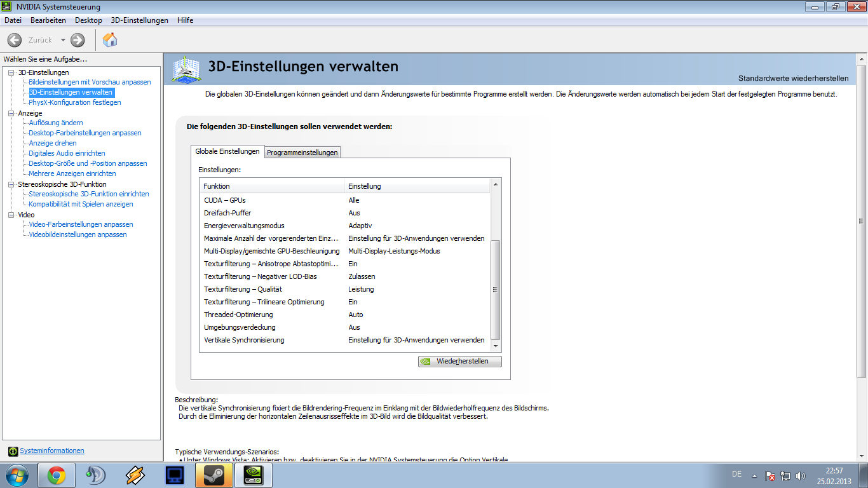Open the Datei menu
This screenshot has width=868, height=488.
pyautogui.click(x=13, y=20)
